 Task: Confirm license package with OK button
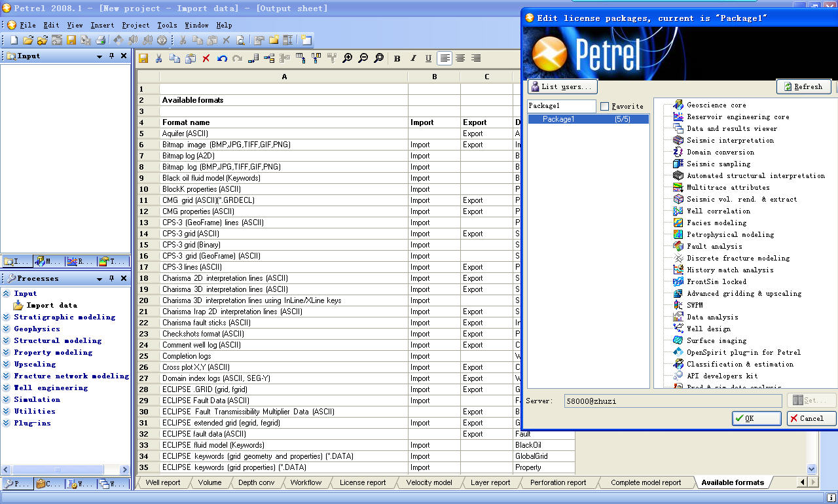tap(756, 418)
